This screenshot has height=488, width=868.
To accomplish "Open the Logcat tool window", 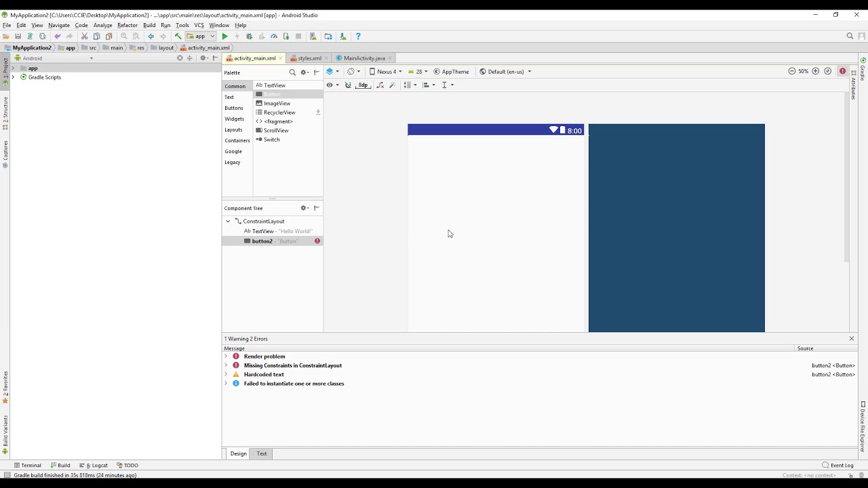I will 94,466.
